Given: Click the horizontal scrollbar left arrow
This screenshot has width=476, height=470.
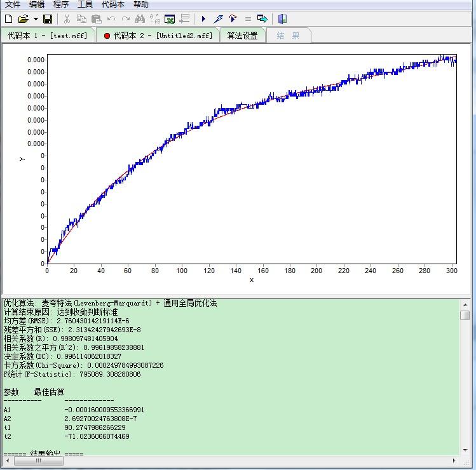Looking at the screenshot, I should tap(8, 461).
